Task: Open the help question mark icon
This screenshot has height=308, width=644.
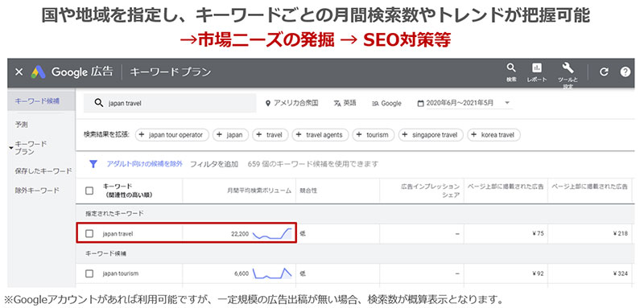Action: [625, 72]
